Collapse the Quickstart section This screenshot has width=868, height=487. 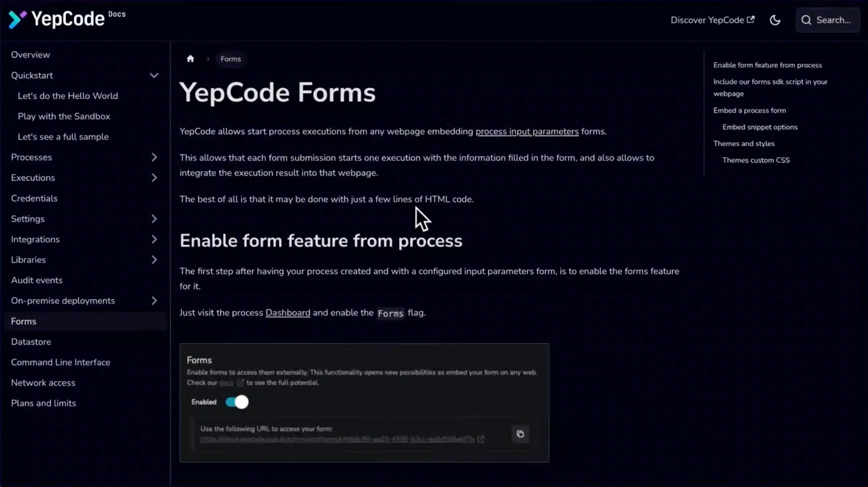point(154,75)
